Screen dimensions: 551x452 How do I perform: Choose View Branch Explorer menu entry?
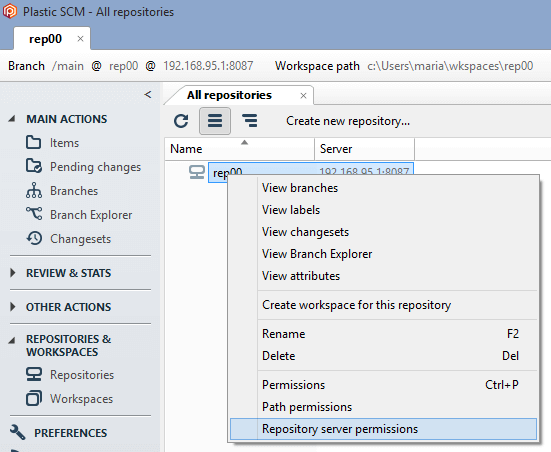383,254
